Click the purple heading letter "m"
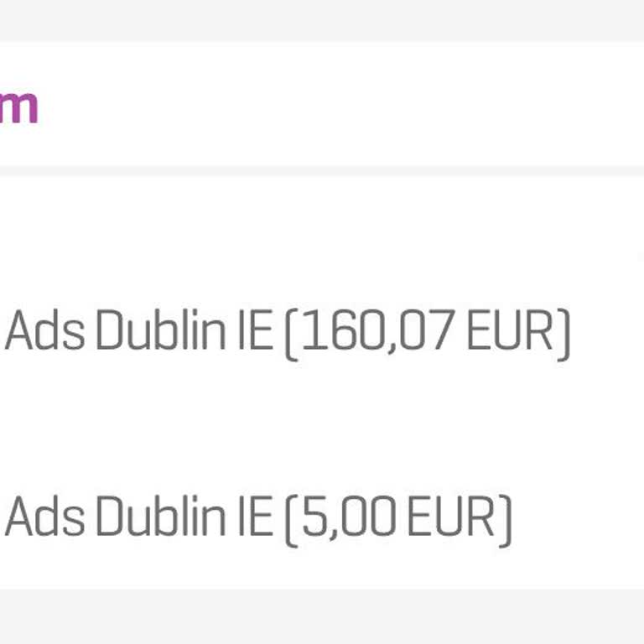644x644 pixels. pos(18,106)
